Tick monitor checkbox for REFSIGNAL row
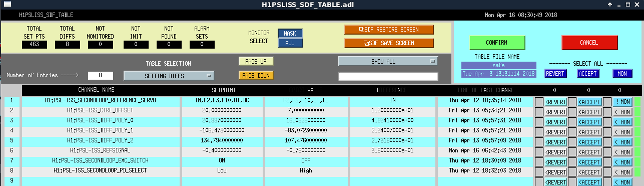This screenshot has width=644, height=186. click(x=607, y=151)
